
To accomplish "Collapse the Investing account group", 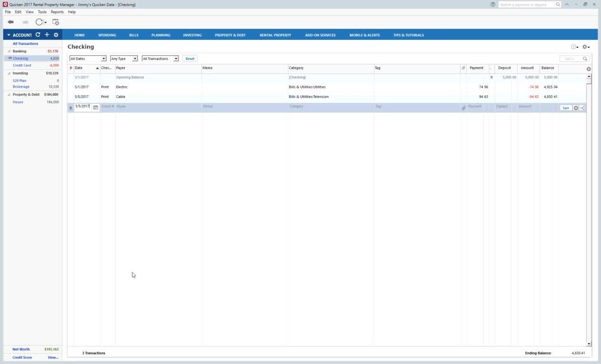I will point(9,73).
